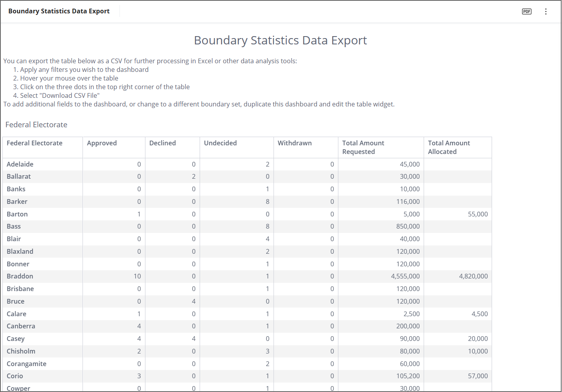Click the Chisholm row label
The width and height of the screenshot is (562, 392).
click(21, 351)
